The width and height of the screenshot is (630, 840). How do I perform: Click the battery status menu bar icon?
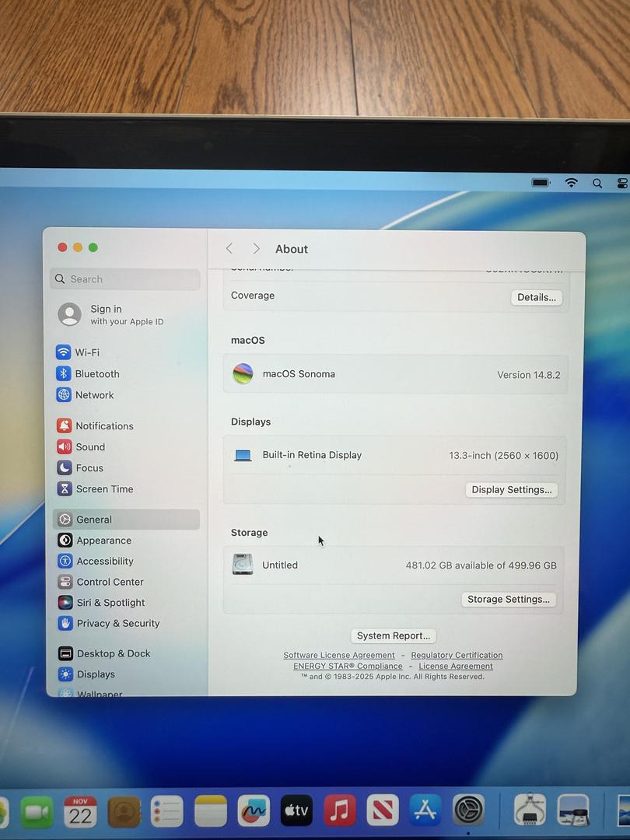pyautogui.click(x=541, y=183)
